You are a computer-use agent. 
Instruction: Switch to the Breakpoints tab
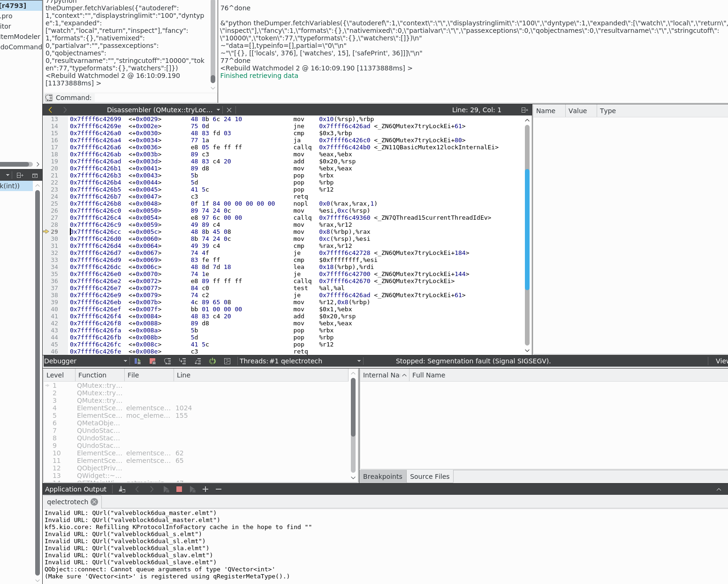[382, 476]
